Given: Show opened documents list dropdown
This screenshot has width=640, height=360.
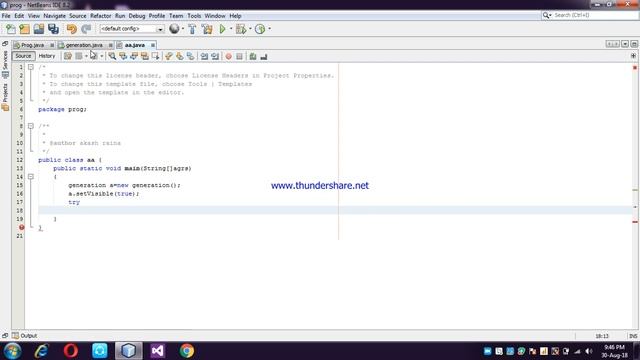Looking at the screenshot, I should tap(625, 44).
